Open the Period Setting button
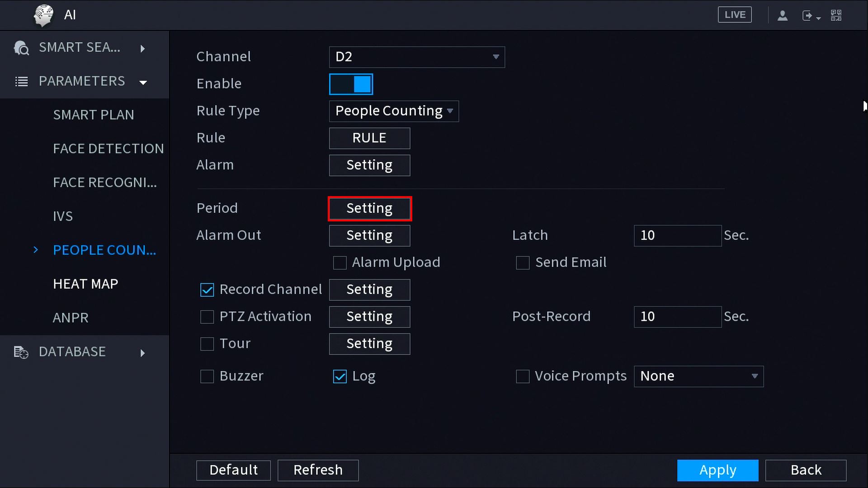Screen dimensions: 868x488 pyautogui.click(x=369, y=208)
